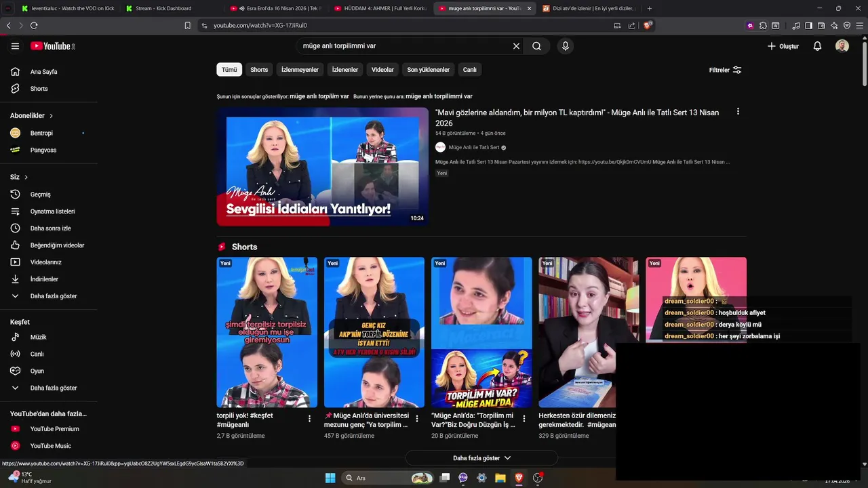Open options for 'torpili yok!' short
Viewport: 868px width, 488px height.
tap(309, 419)
